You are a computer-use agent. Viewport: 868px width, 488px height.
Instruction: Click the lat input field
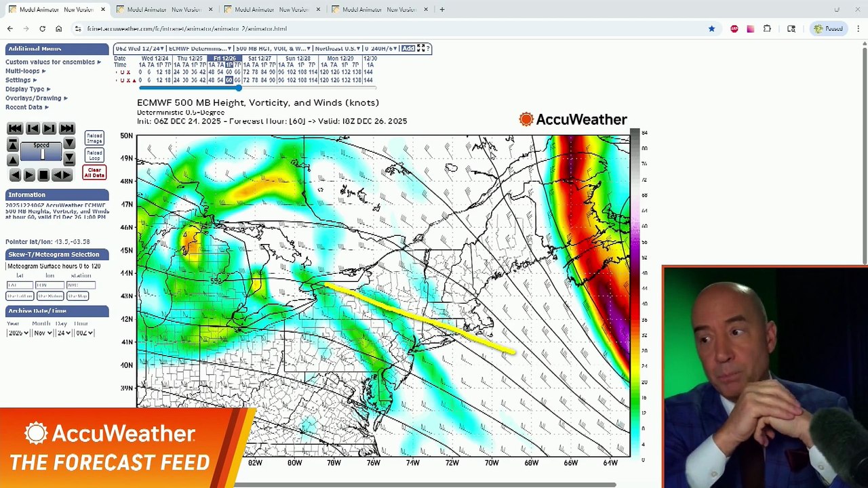(x=20, y=285)
